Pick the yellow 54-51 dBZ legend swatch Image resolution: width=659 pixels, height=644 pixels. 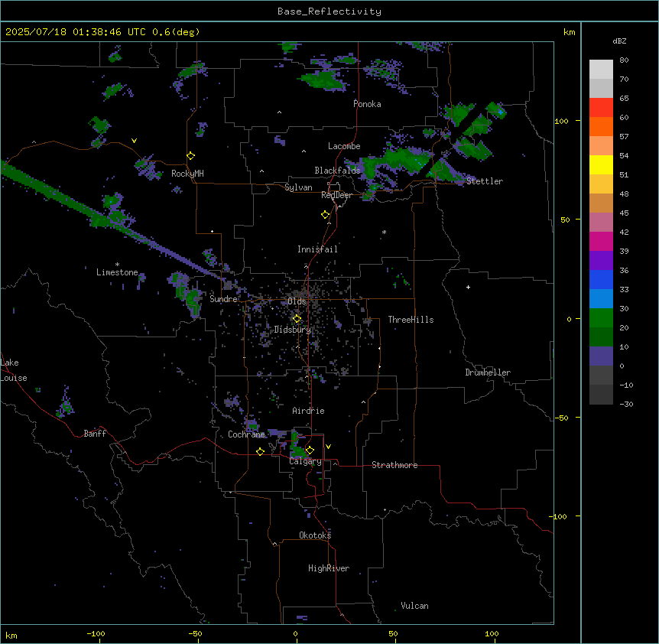(x=601, y=164)
